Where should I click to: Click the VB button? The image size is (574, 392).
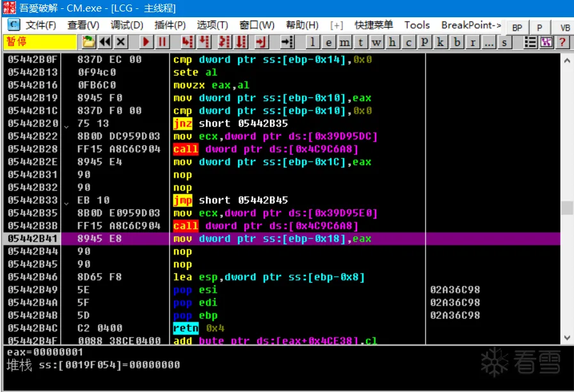(x=565, y=27)
